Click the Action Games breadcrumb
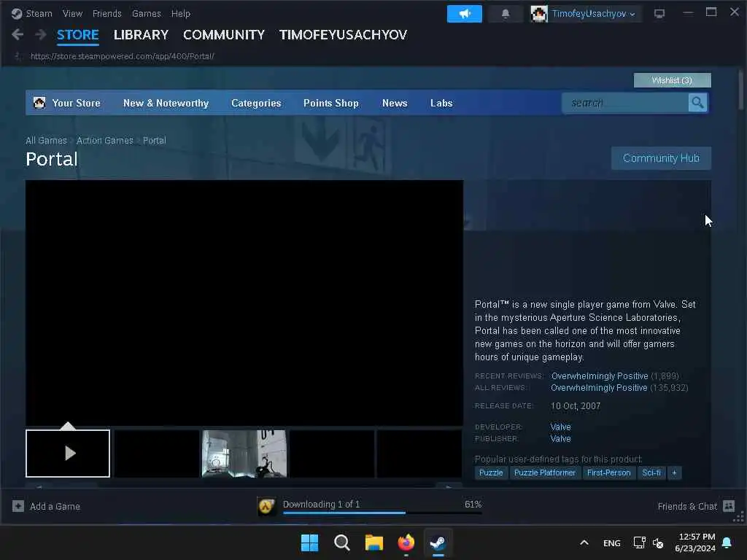The image size is (747, 560). tap(105, 141)
